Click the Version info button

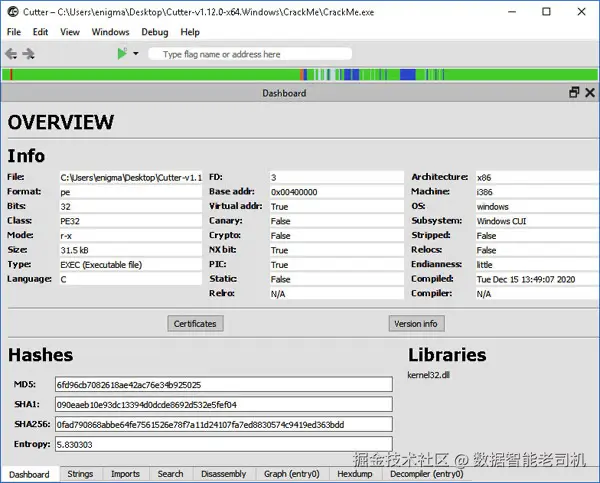coord(416,323)
